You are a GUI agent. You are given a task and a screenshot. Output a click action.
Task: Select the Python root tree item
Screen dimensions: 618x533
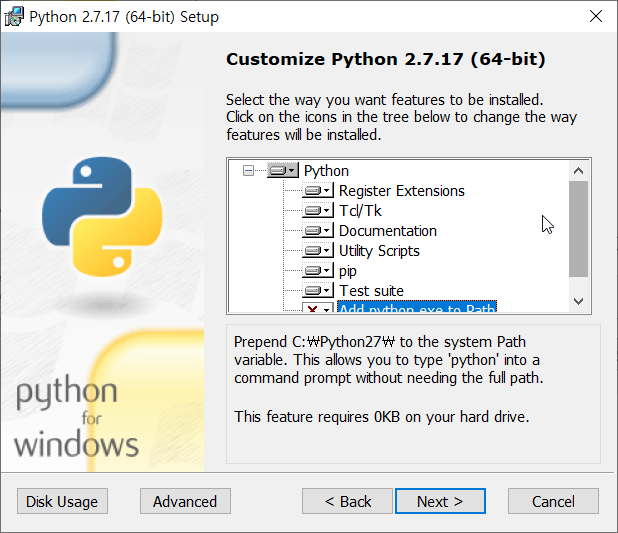(326, 171)
